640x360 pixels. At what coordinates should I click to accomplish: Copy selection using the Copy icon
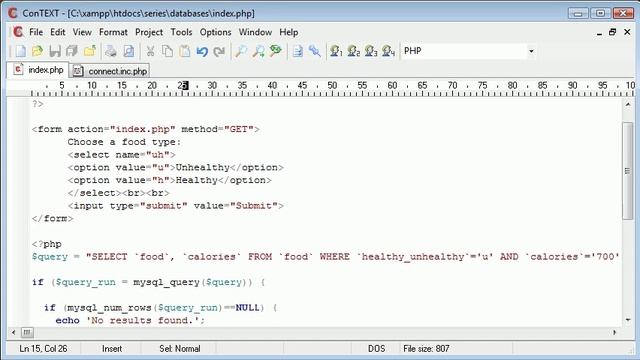click(167, 51)
